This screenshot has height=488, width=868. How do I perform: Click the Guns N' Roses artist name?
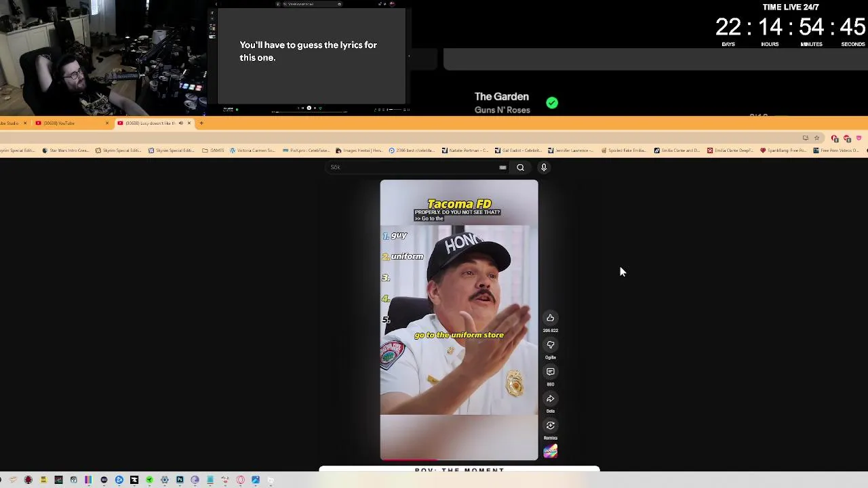502,110
